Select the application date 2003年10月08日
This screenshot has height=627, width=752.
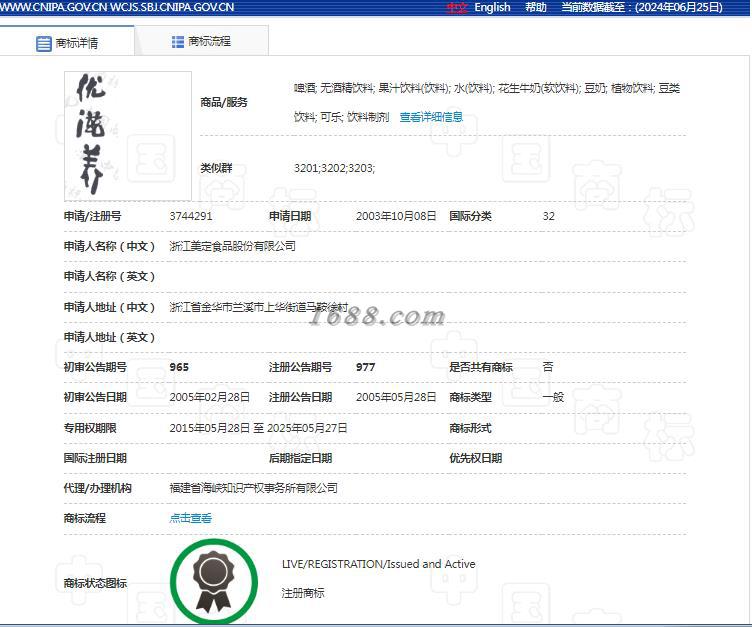click(396, 216)
